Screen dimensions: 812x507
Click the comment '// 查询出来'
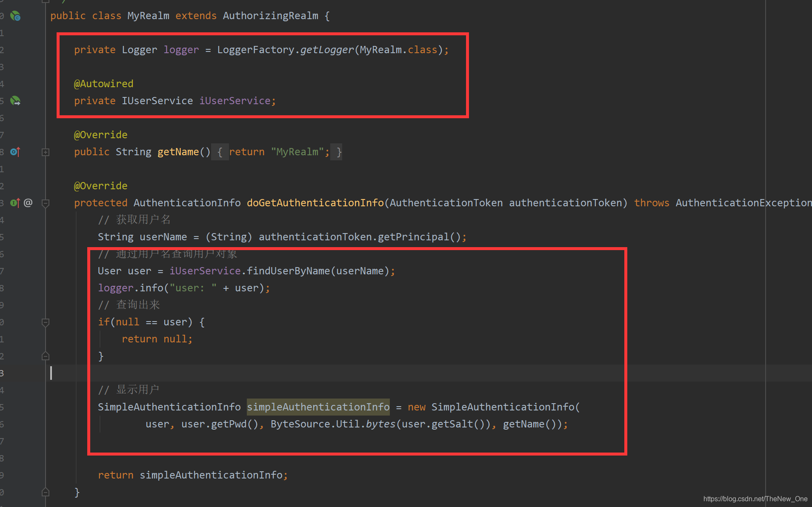tap(129, 305)
